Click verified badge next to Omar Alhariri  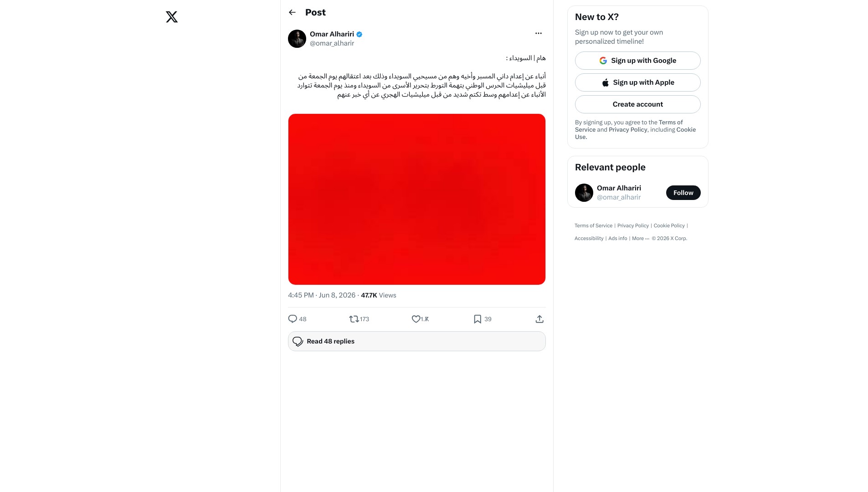pos(359,34)
